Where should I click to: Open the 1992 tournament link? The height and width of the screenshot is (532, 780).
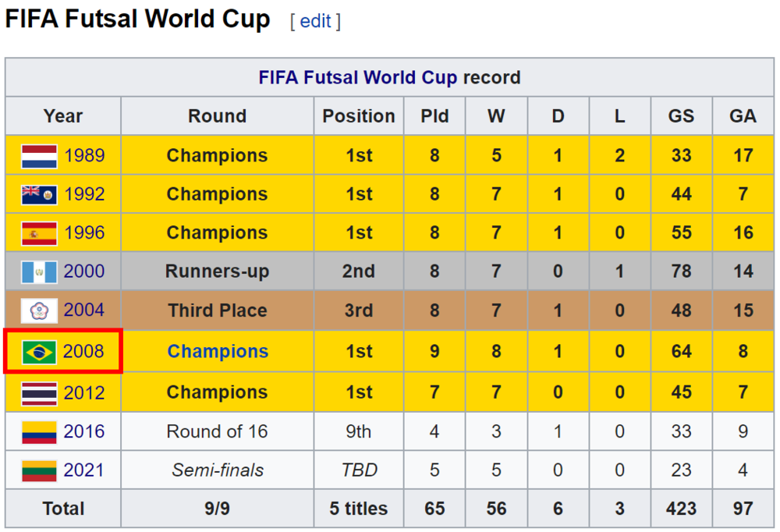pyautogui.click(x=84, y=193)
